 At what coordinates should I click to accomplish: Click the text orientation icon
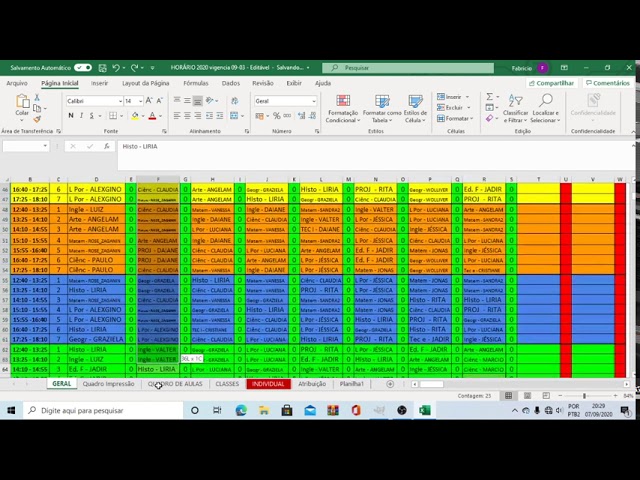[x=210, y=100]
